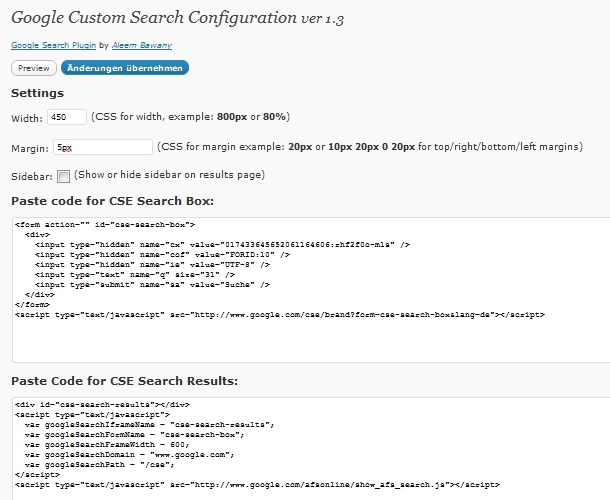Click inside the CSE Search Results code textarea
This screenshot has height=500, width=610.
[311, 449]
